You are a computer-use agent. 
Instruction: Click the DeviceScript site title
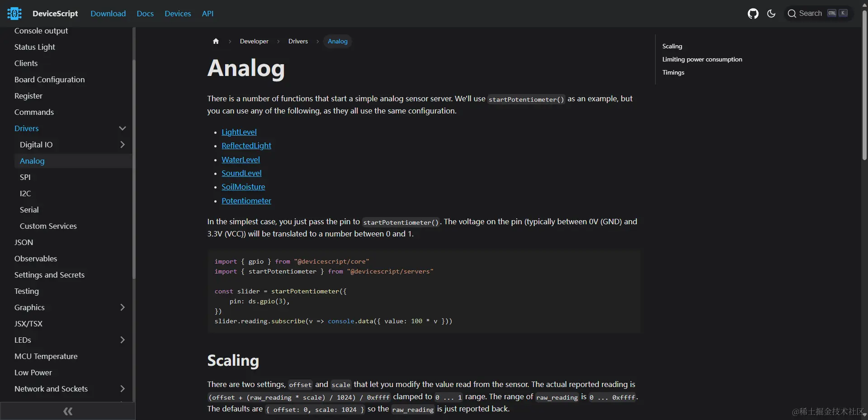pyautogui.click(x=55, y=14)
